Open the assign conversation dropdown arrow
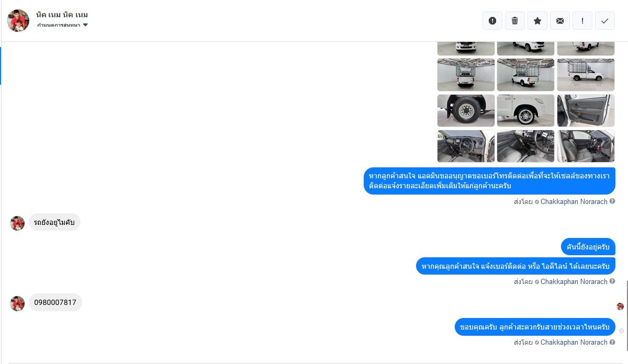This screenshot has height=364, width=628. [x=85, y=25]
